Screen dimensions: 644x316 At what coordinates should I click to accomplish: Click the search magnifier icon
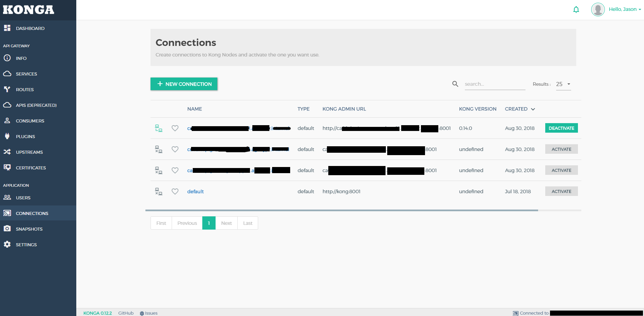click(x=455, y=84)
